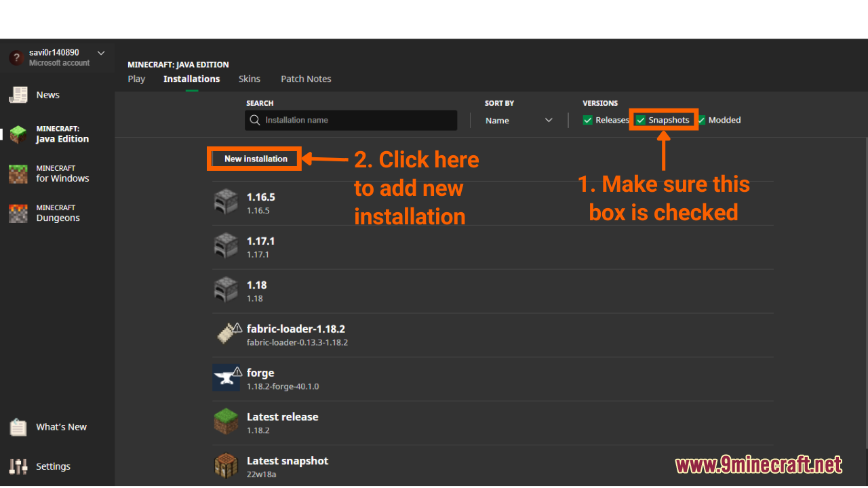
Task: Open the News section icon
Action: [x=18, y=95]
